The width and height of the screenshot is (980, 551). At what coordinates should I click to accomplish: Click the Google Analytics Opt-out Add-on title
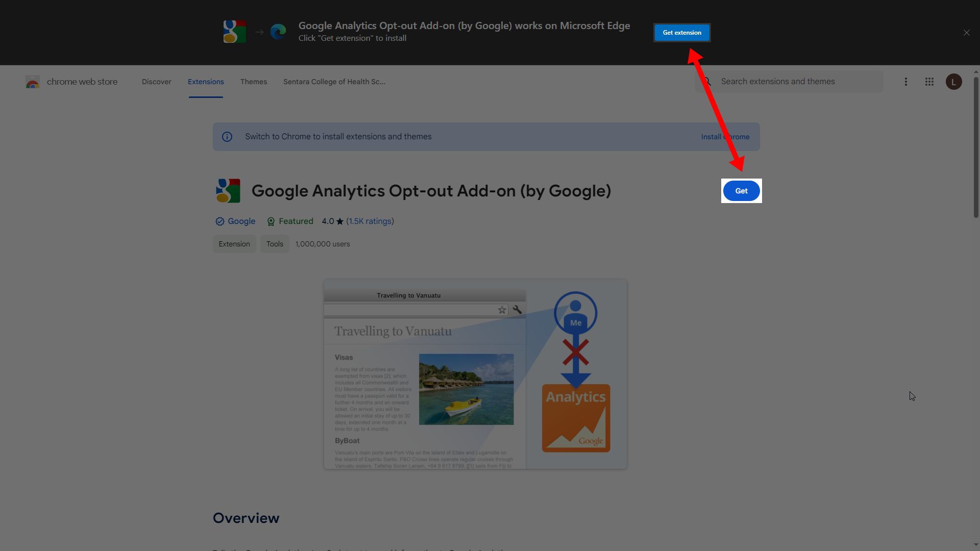(431, 191)
